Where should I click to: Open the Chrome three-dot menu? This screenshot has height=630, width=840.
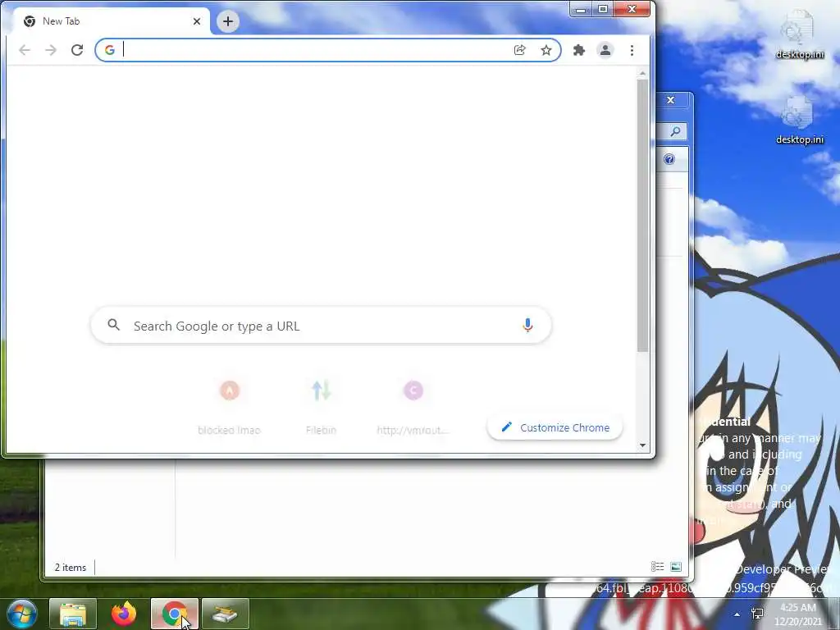coord(632,50)
